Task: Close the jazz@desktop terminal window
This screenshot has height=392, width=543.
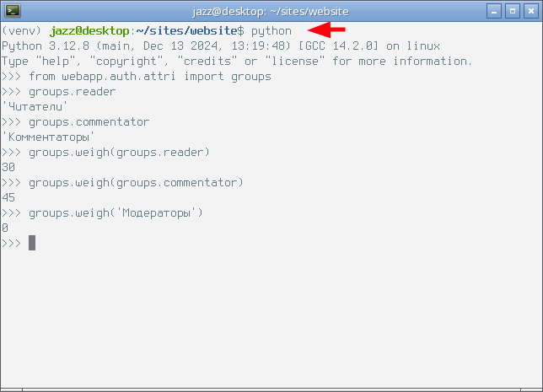Action: [x=531, y=12]
